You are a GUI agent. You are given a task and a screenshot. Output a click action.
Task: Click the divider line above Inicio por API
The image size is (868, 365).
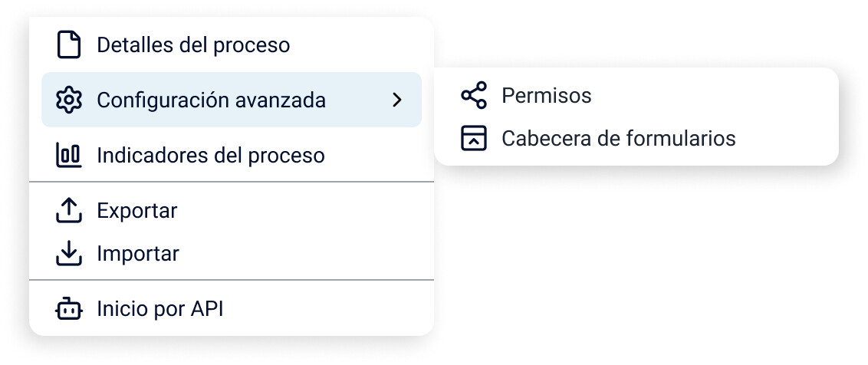pos(232,280)
